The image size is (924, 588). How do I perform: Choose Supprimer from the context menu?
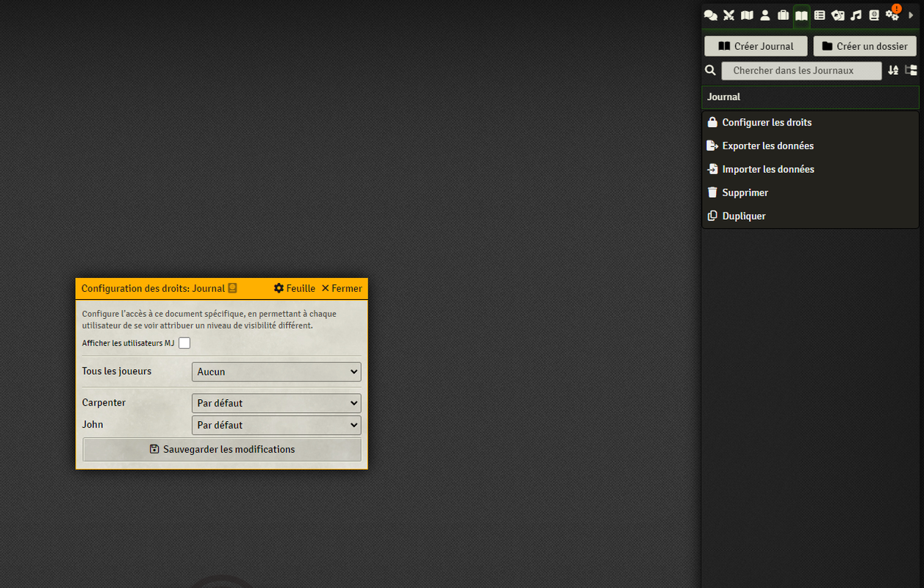click(810, 193)
